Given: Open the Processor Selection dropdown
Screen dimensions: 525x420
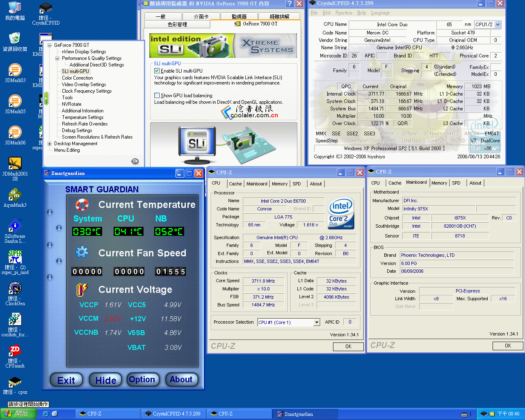Looking at the screenshot, I should pyautogui.click(x=316, y=322).
